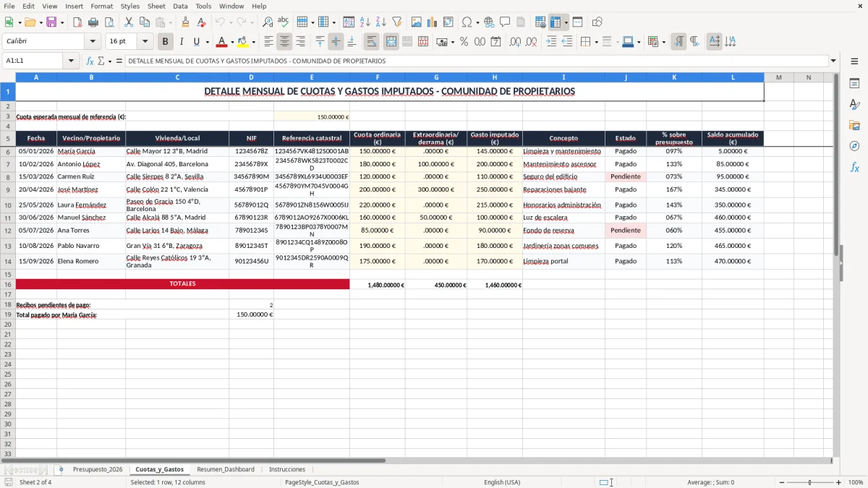
Task: Switch to Presupuesto_2026 sheet tab
Action: [x=98, y=469]
